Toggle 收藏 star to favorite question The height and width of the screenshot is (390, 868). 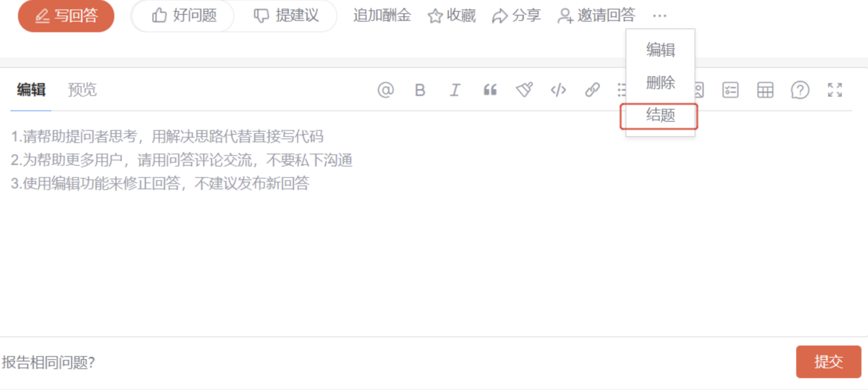(451, 16)
